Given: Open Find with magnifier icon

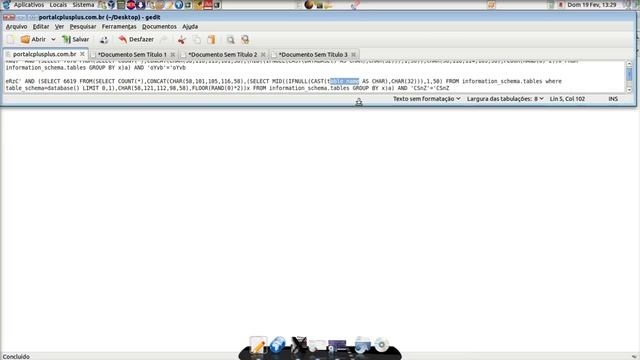Looking at the screenshot, I should coord(231,40).
